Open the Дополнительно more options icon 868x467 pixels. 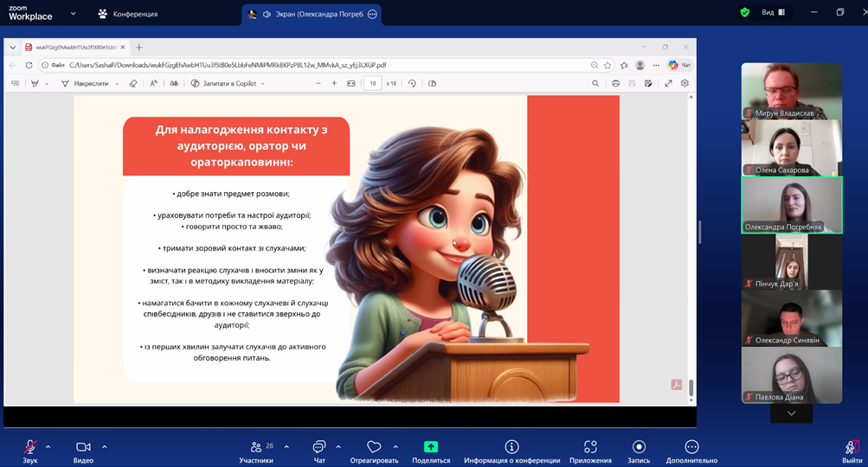(x=691, y=448)
